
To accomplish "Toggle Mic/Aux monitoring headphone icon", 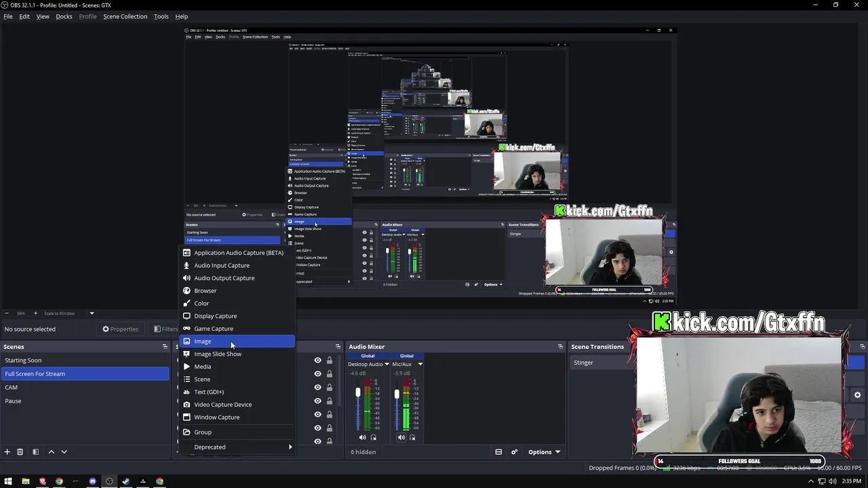I will point(412,438).
